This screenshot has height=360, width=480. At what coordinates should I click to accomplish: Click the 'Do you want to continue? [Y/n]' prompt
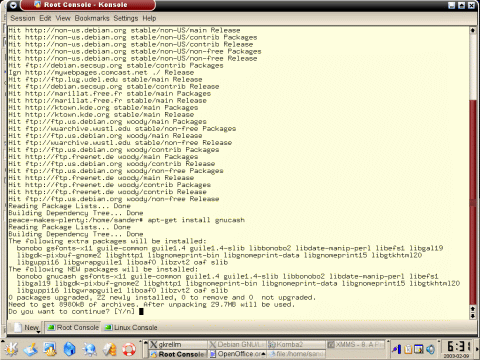(72, 311)
